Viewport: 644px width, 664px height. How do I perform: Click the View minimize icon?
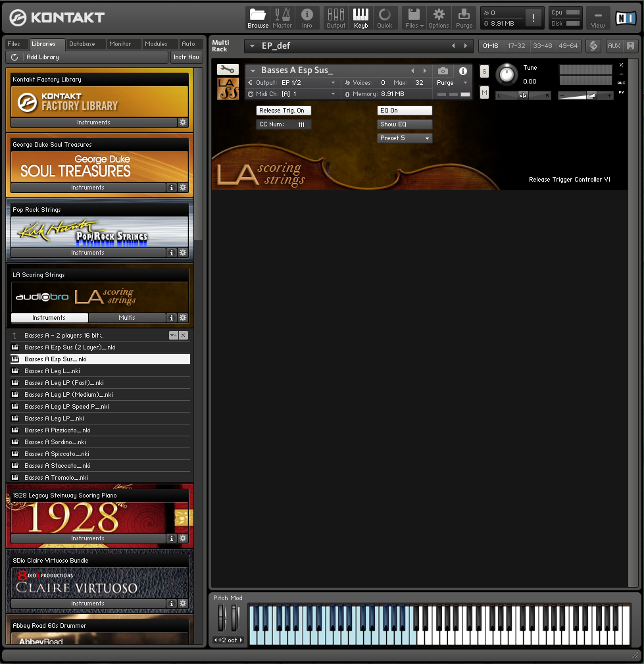(598, 18)
